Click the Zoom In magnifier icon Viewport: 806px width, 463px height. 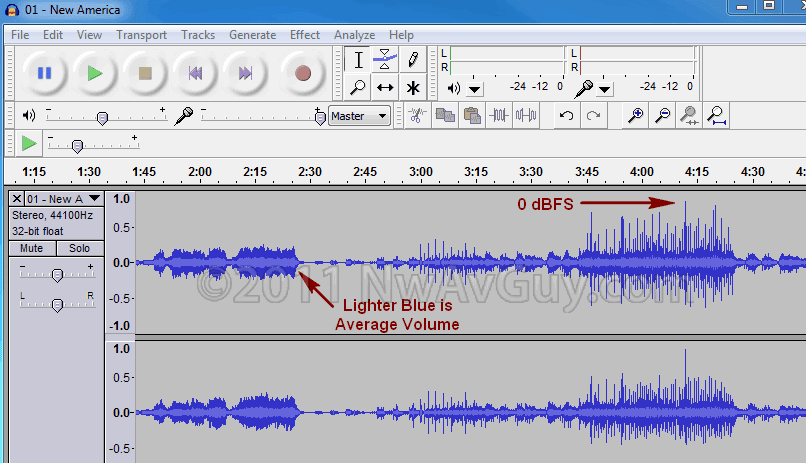click(x=635, y=115)
